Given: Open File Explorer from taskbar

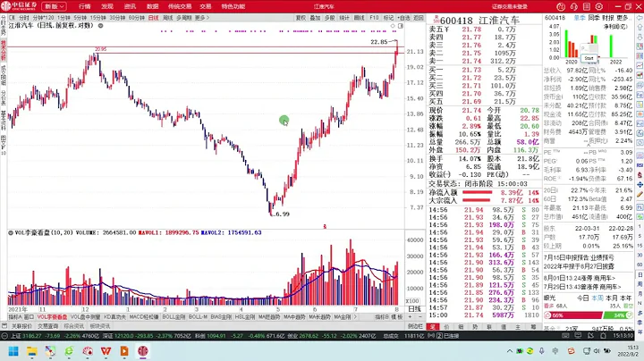Looking at the screenshot, I should [x=31, y=351].
